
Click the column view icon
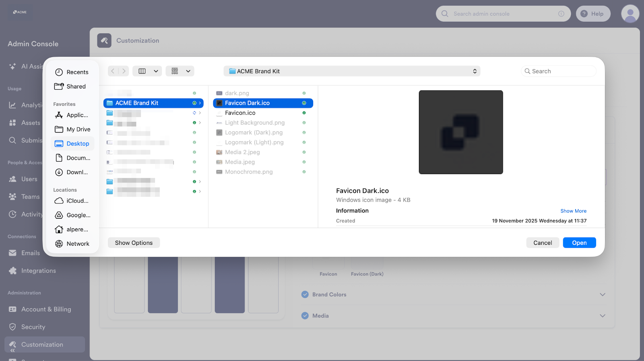(142, 71)
